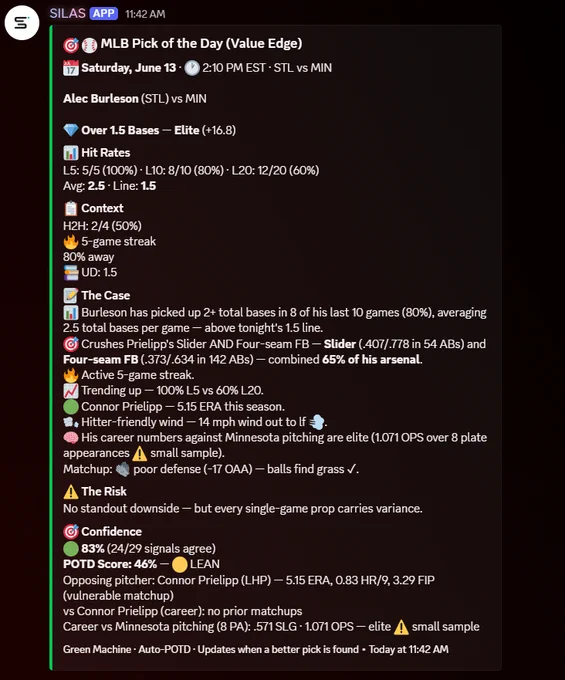Screen dimensions: 565x680
Task: Open the SILAS username profile
Action: (67, 13)
